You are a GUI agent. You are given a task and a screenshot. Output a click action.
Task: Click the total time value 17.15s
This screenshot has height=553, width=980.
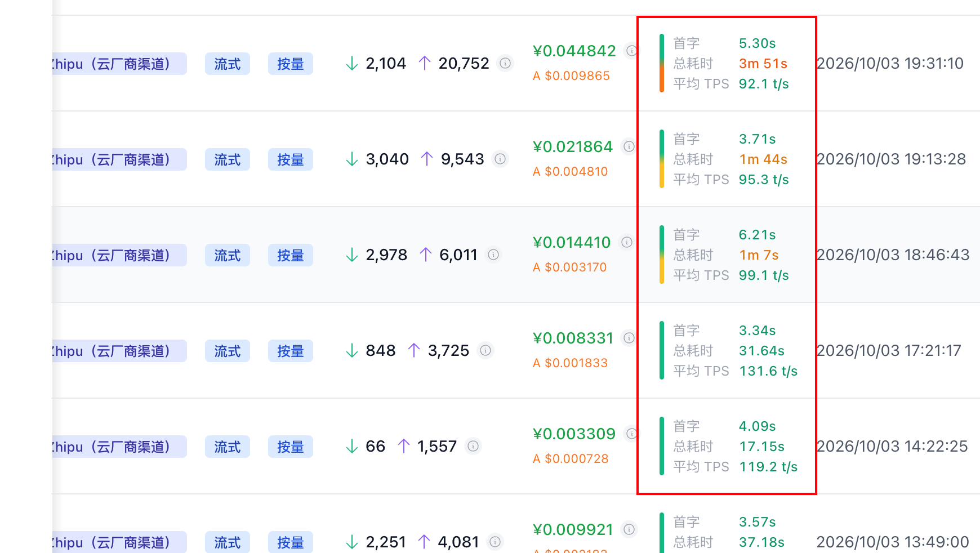click(x=762, y=447)
